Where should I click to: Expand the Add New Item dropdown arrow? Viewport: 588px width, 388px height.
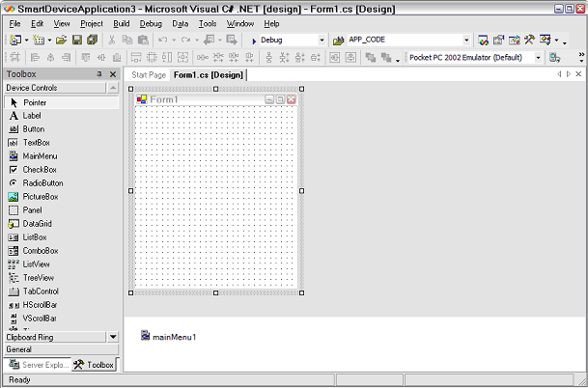tap(49, 41)
